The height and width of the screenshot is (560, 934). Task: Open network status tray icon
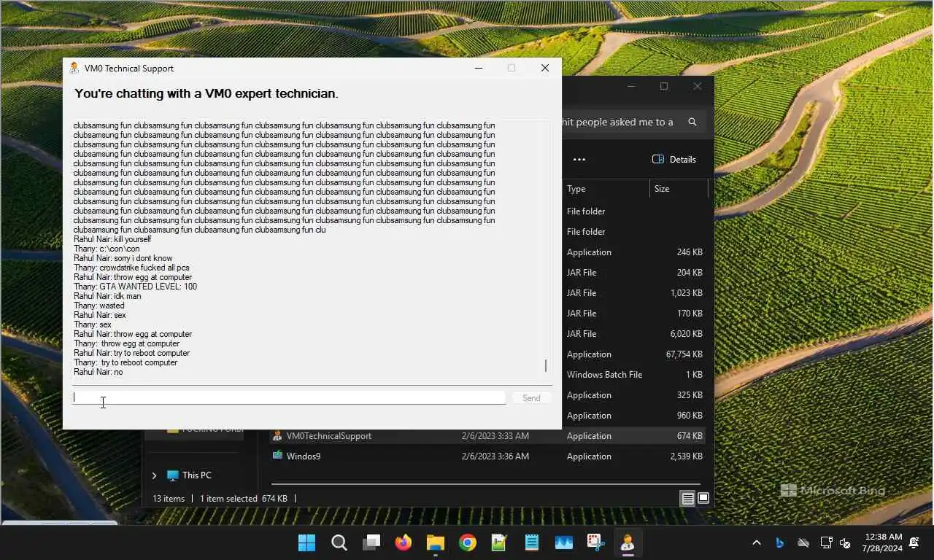[826, 542]
